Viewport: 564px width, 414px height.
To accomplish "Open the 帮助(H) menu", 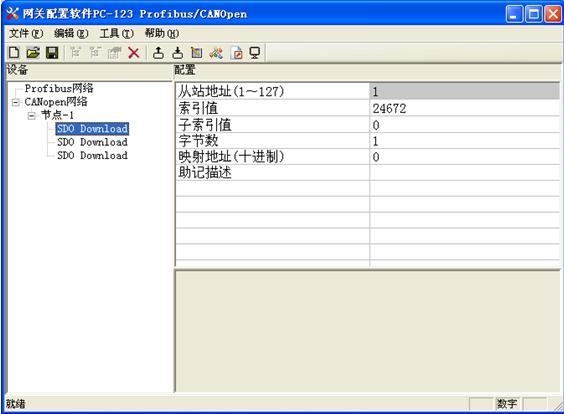I will [x=162, y=33].
